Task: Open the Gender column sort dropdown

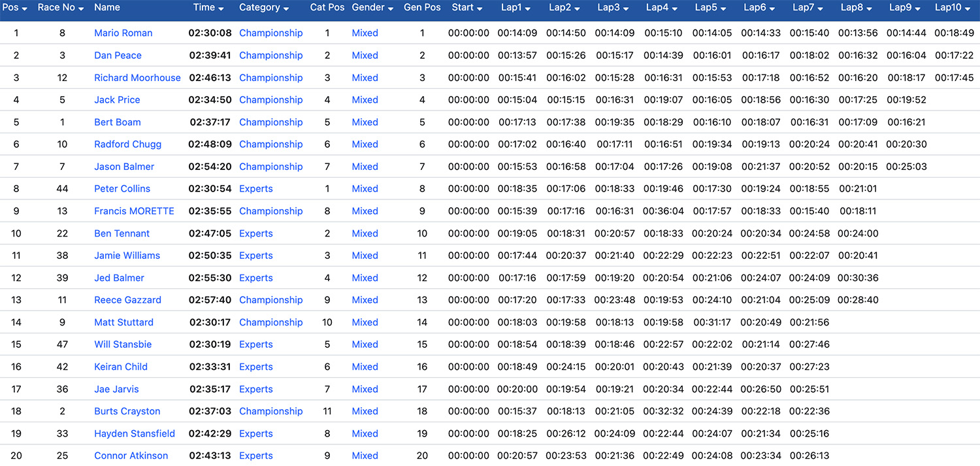Action: 391,8
